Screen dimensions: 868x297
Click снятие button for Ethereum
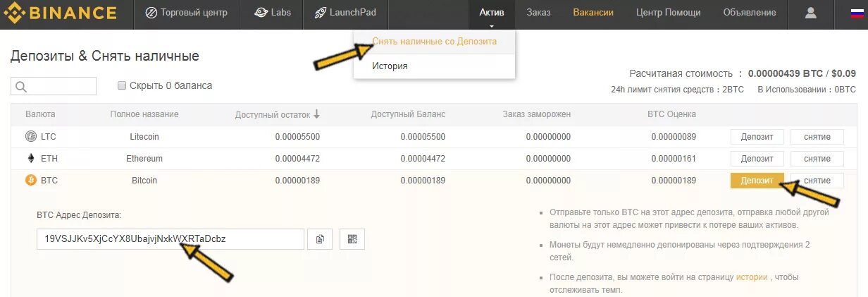coord(817,159)
